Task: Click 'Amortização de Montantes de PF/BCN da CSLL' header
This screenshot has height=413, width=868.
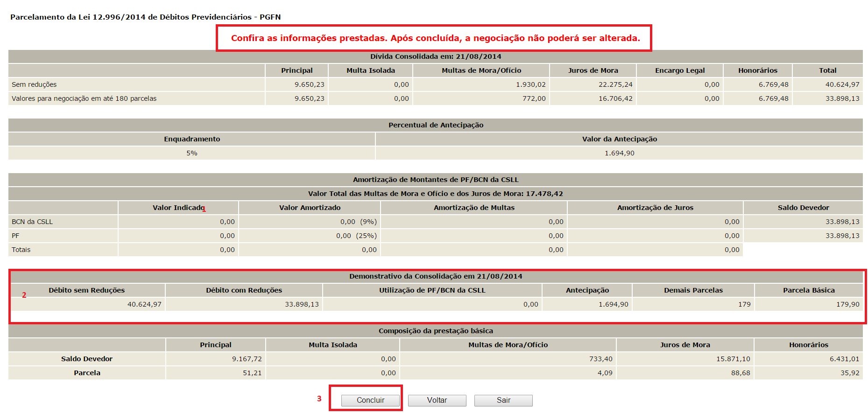Action: [436, 180]
